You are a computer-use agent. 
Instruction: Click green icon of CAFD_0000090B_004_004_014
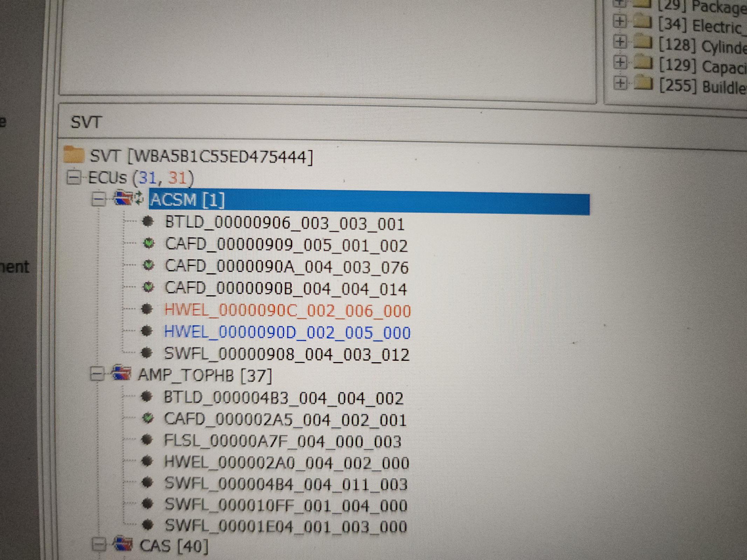148,287
